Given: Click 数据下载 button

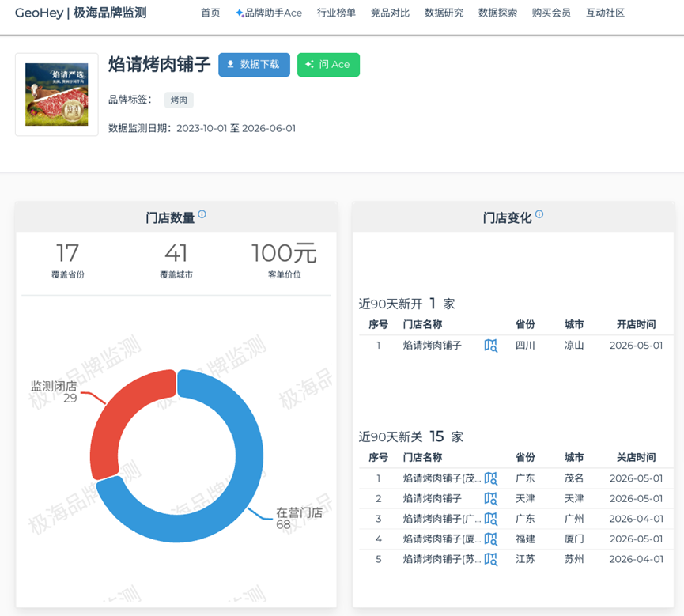Looking at the screenshot, I should [254, 65].
